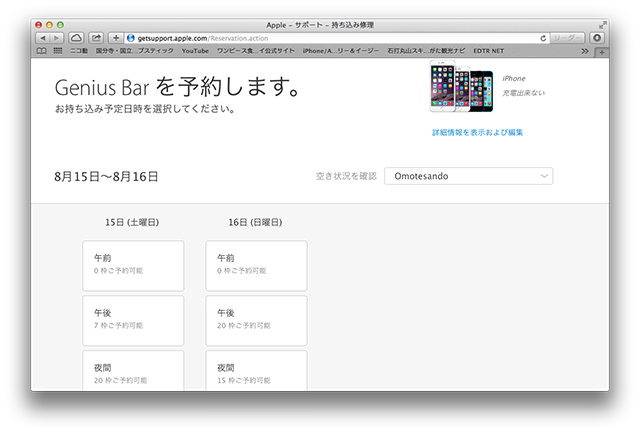640x434 pixels.
Task: Select the 15日 午後 7枠 slot card
Action: click(133, 320)
